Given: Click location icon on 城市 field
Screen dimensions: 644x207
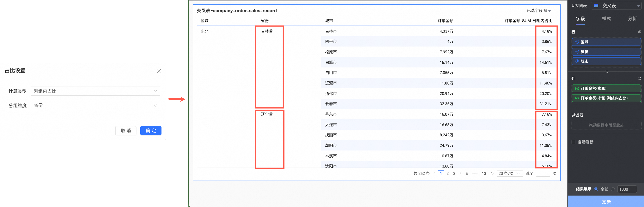Looking at the screenshot, I should [x=577, y=62].
